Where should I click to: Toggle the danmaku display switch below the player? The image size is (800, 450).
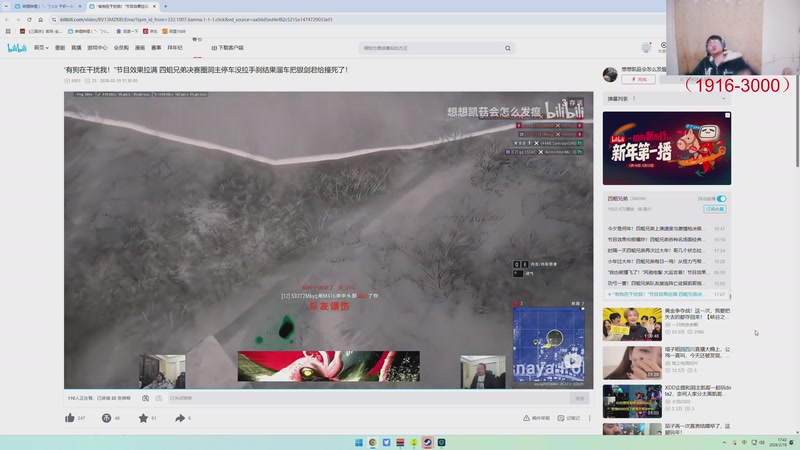145,398
